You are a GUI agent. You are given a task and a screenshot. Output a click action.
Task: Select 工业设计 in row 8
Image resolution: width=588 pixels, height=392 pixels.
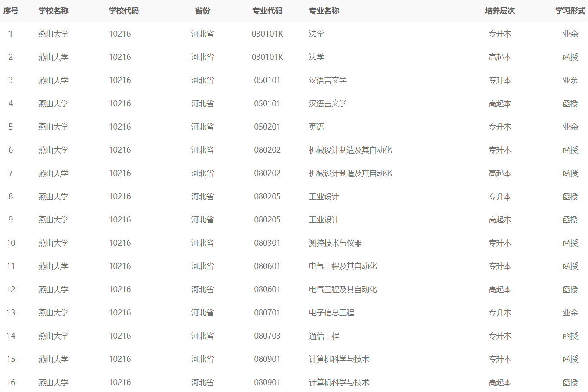point(324,197)
